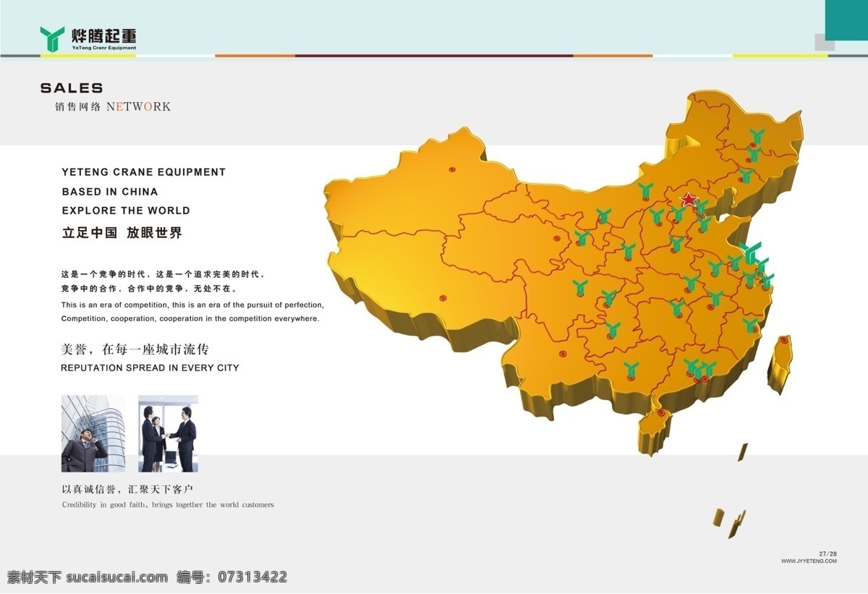This screenshot has height=594, width=868.
Task: Click the red star marker on the map
Action: [689, 199]
